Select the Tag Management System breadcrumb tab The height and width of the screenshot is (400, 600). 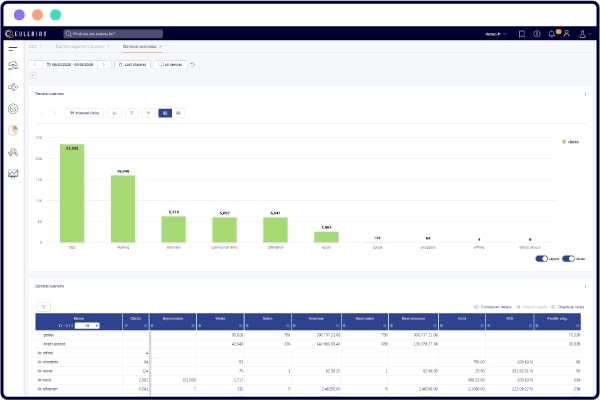[x=82, y=47]
